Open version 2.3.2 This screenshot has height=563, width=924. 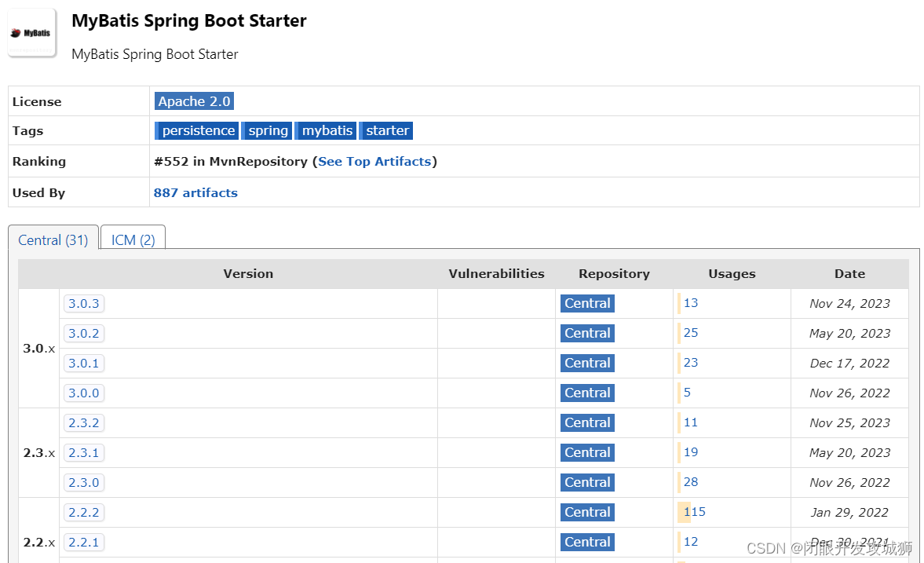84,423
